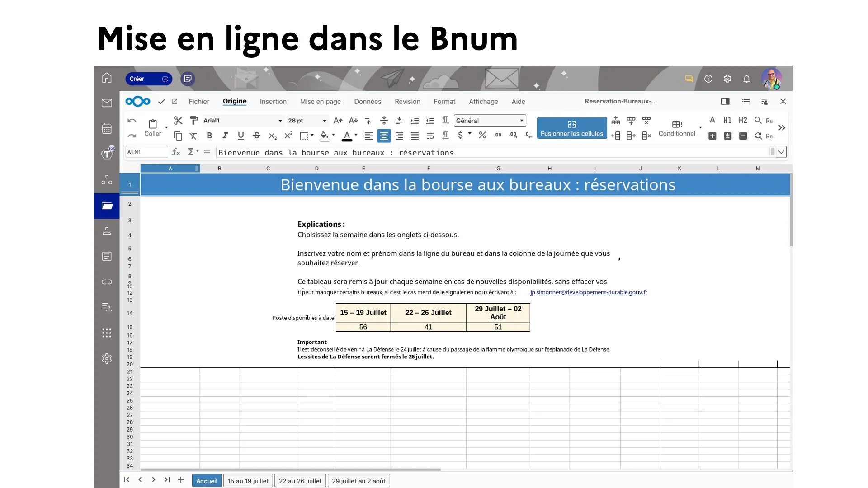Click the undo arrow icon

point(132,121)
